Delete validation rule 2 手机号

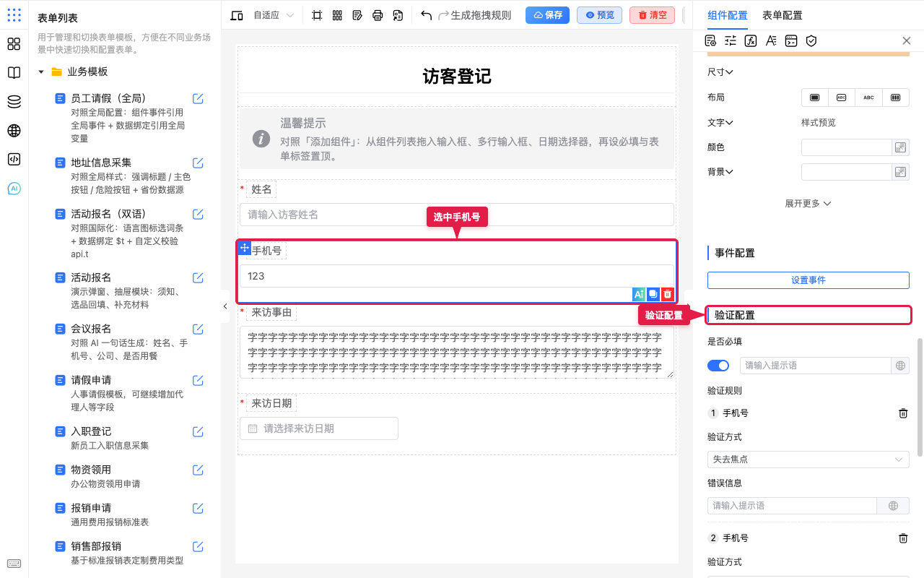click(x=903, y=538)
